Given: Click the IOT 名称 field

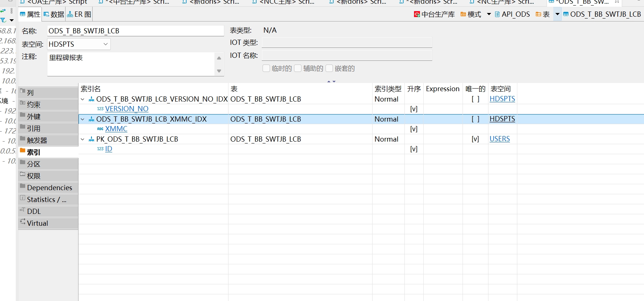Looking at the screenshot, I should pyautogui.click(x=347, y=56).
